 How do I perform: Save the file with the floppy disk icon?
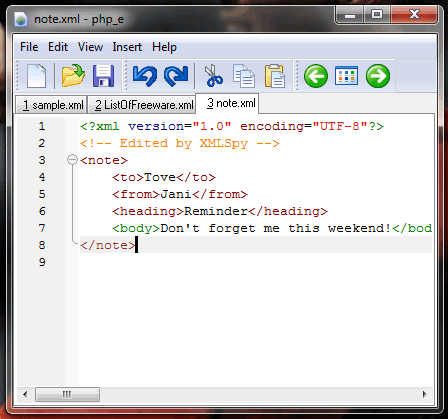point(103,76)
